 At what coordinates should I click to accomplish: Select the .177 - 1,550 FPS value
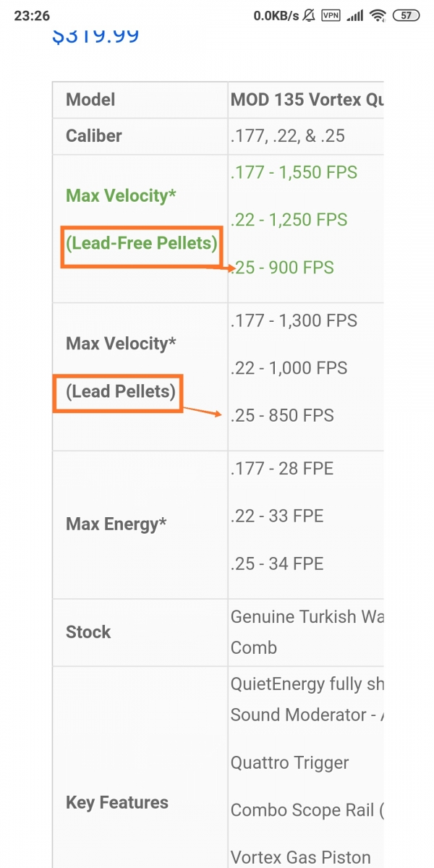[294, 172]
